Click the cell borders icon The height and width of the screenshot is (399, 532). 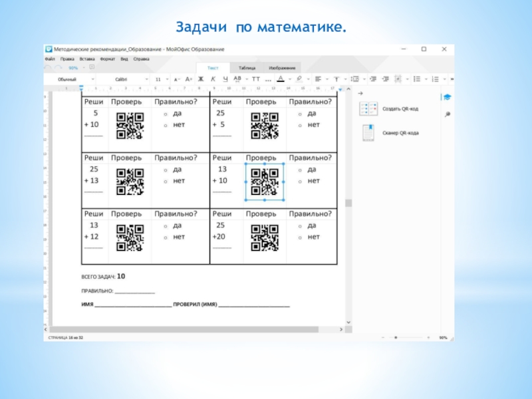tap(398, 79)
